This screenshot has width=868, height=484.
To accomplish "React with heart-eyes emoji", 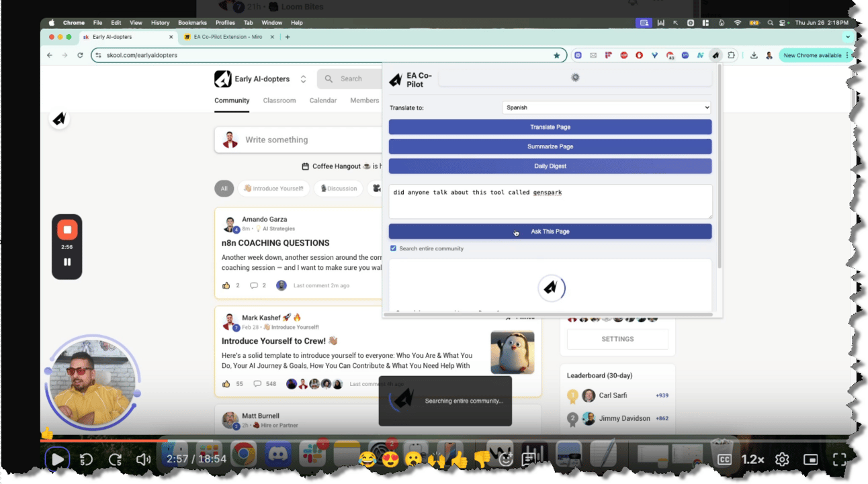I will pos(390,460).
